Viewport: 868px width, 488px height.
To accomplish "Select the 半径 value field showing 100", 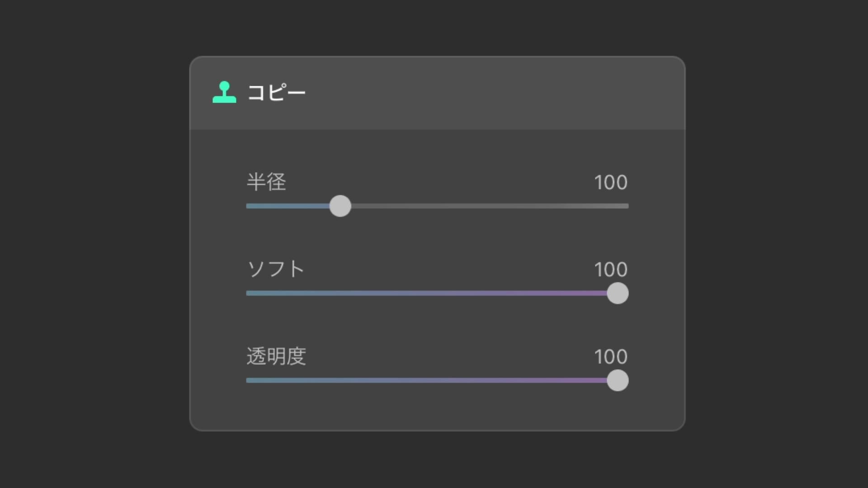I will 610,183.
